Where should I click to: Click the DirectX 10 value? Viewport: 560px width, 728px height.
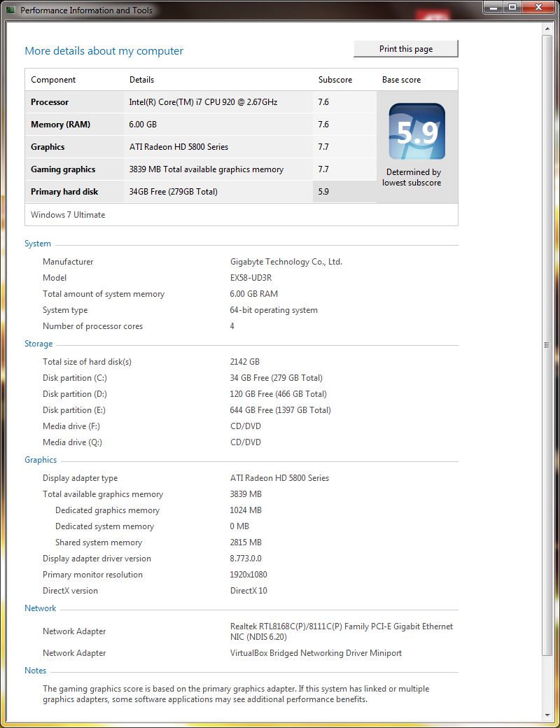tap(248, 591)
